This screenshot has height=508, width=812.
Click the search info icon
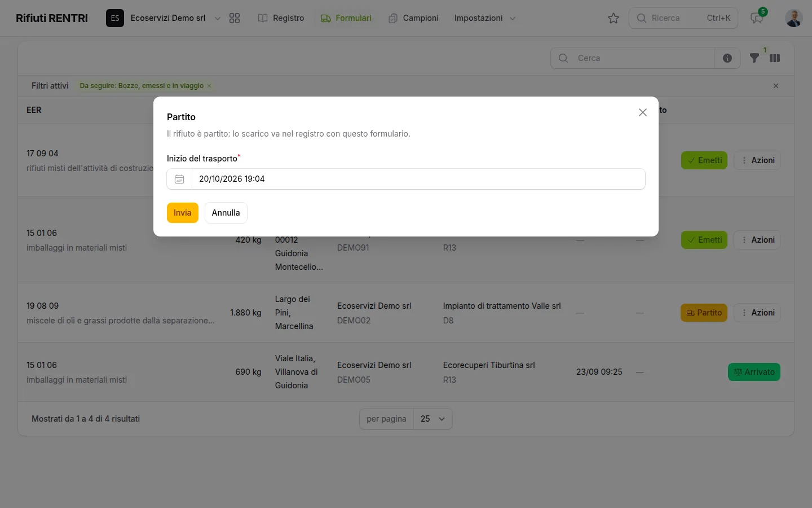(x=727, y=58)
